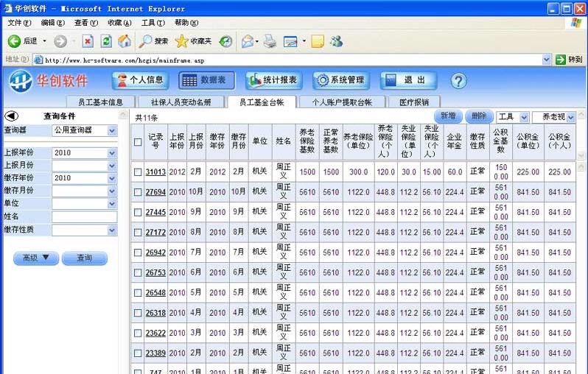Click the 高级 advanced button
The height and width of the screenshot is (374, 588).
click(36, 258)
